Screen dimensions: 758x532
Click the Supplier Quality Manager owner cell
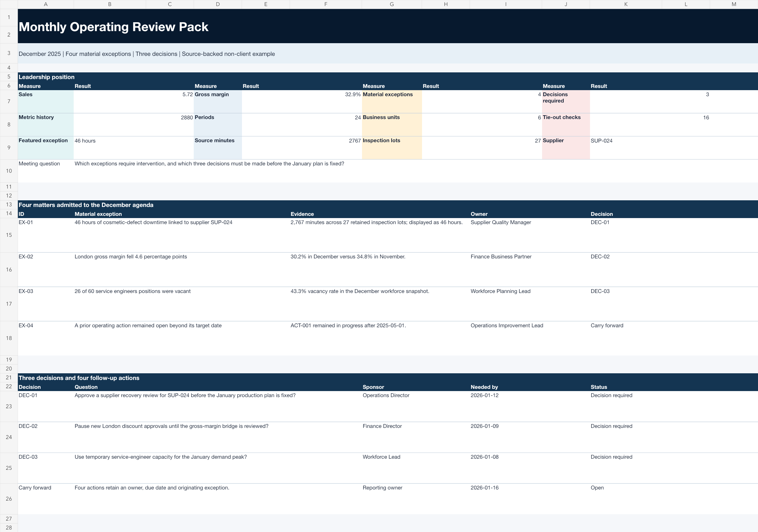pyautogui.click(x=530, y=235)
